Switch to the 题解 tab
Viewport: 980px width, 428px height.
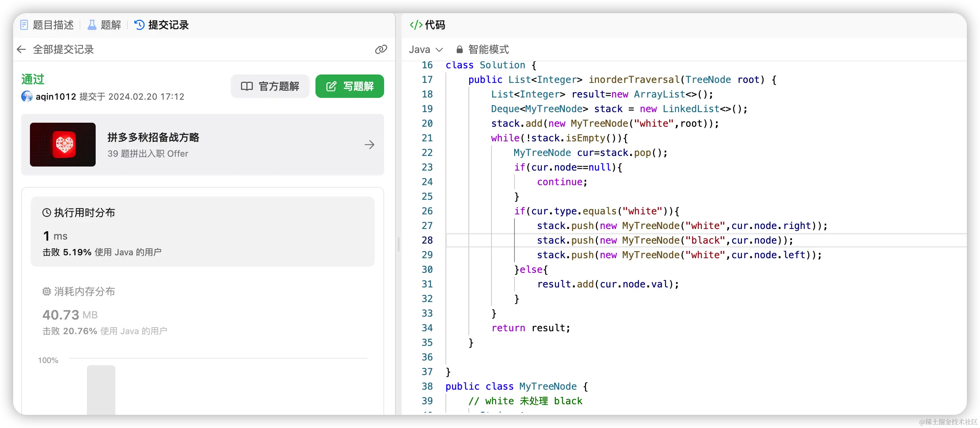pos(111,25)
